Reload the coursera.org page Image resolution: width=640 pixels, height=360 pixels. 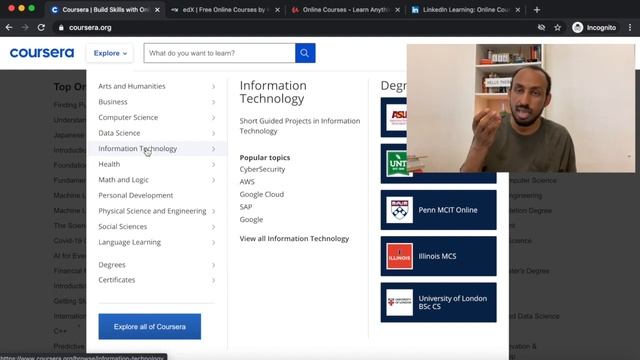pyautogui.click(x=41, y=27)
